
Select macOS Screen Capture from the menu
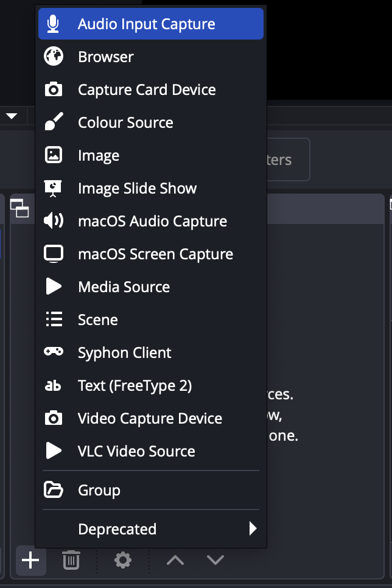pos(155,254)
